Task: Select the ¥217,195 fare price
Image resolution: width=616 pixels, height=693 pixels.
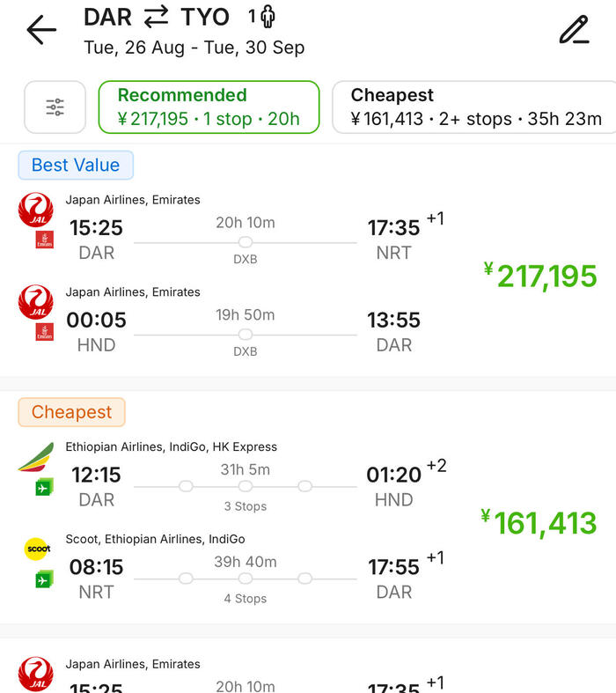Action: click(540, 276)
